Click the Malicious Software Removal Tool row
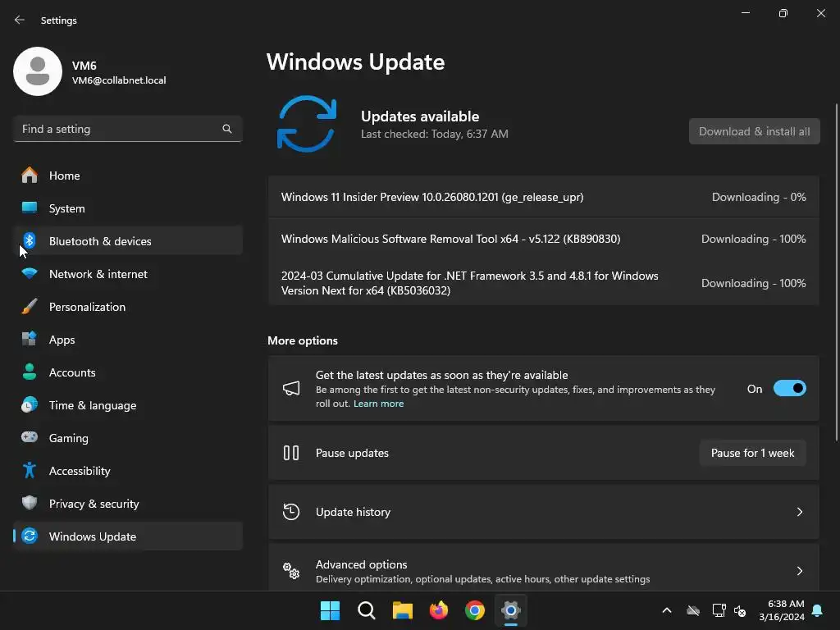Viewport: 840px width, 630px height. click(x=544, y=239)
